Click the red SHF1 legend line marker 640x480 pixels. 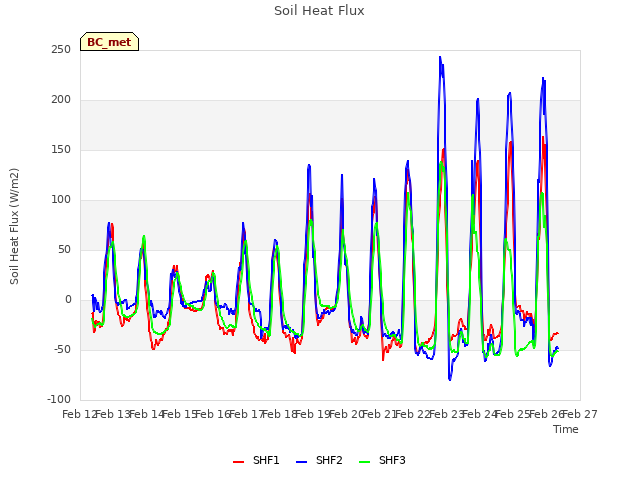tap(238, 462)
